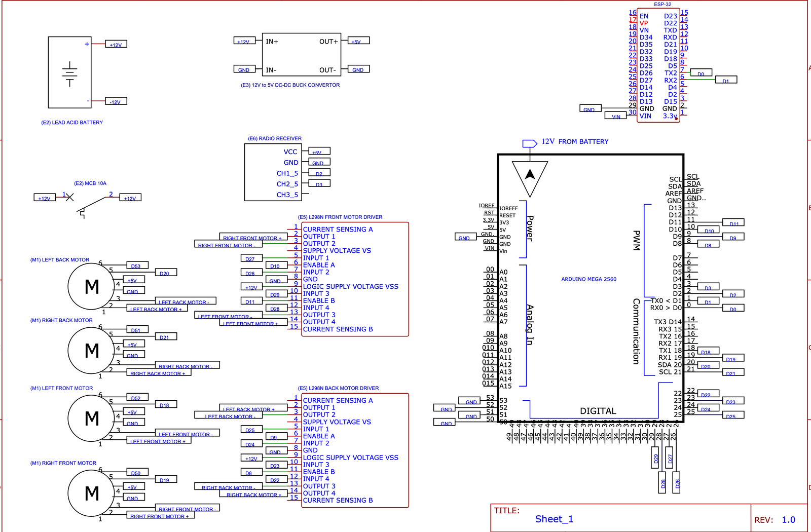
Task: Select the Right Front Motor M circle
Action: pos(91,493)
